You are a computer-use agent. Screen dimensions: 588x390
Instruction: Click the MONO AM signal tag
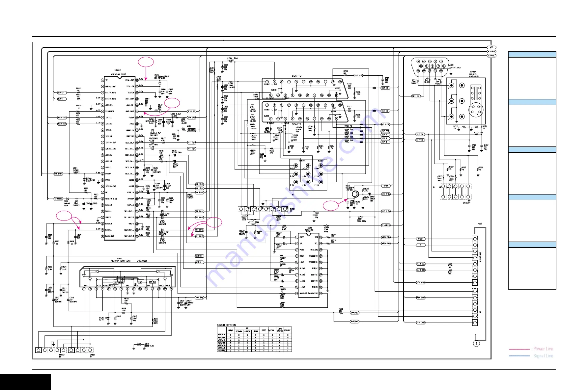[192, 130]
